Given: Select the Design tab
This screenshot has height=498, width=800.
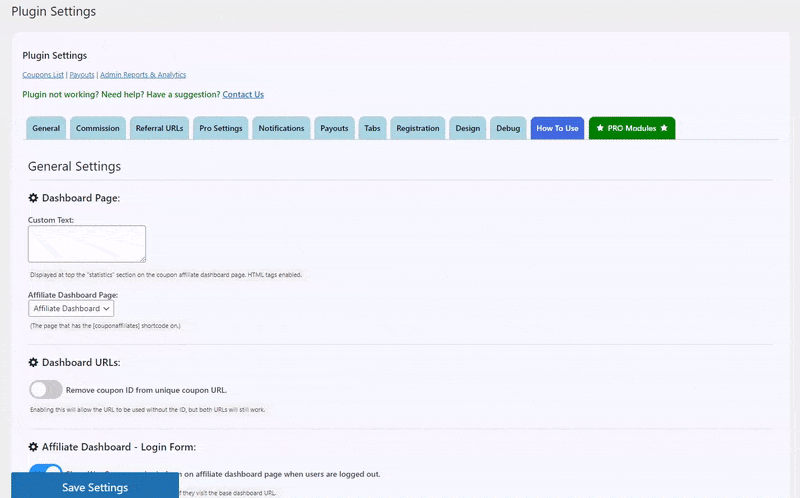Looking at the screenshot, I should [467, 128].
